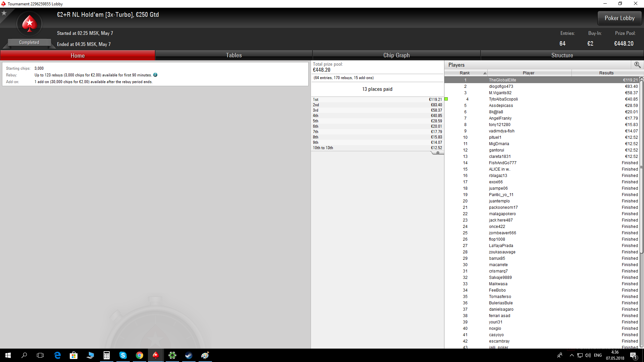Open Steam from the taskbar

pyautogui.click(x=189, y=355)
